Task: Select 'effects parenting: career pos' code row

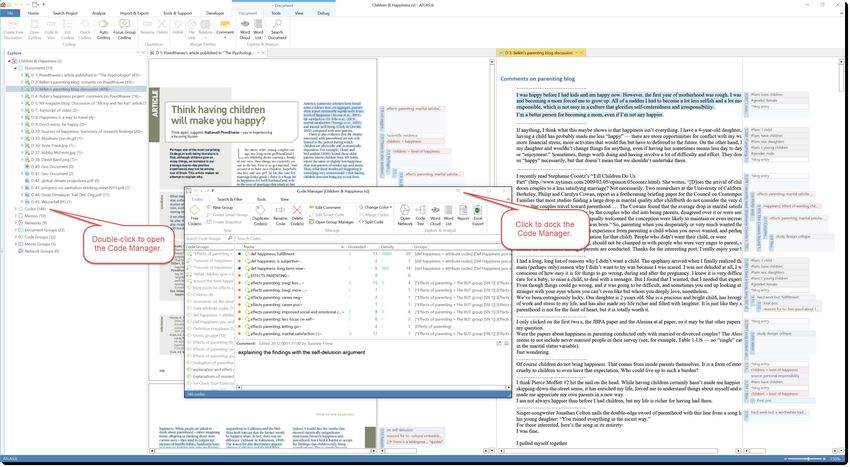Action: click(x=373, y=305)
